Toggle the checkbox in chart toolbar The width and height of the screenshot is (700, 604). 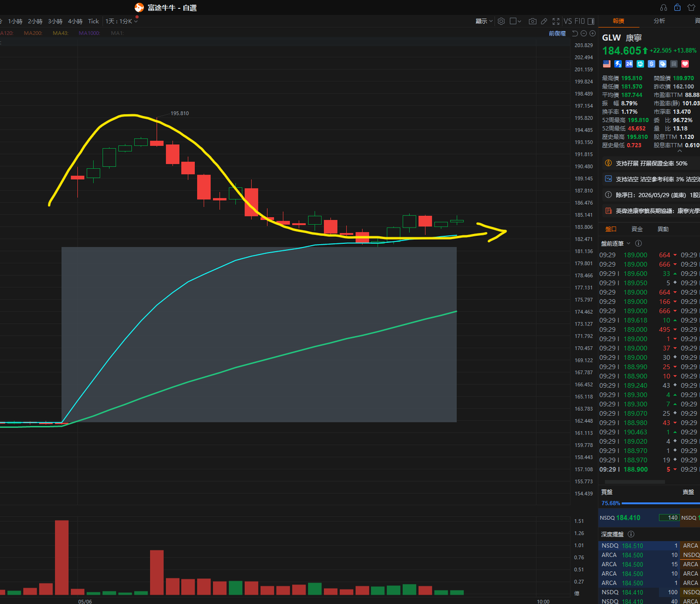click(x=513, y=21)
